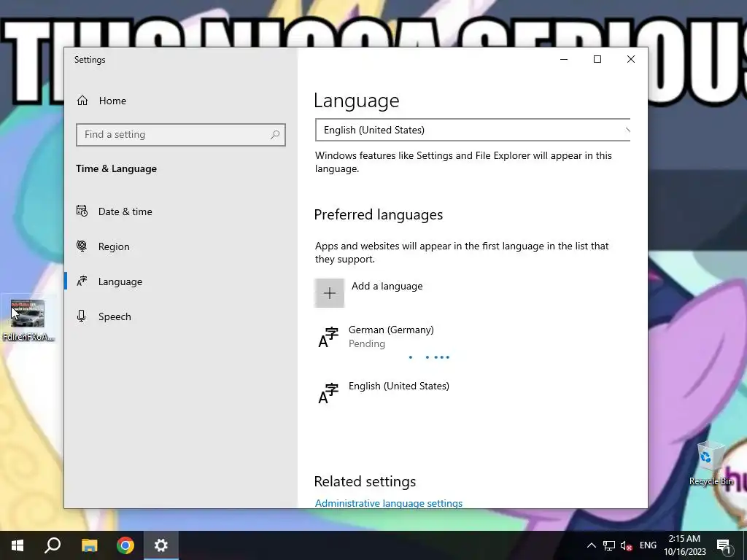This screenshot has width=747, height=560.
Task: Click the Add a language plus button
Action: pos(329,293)
